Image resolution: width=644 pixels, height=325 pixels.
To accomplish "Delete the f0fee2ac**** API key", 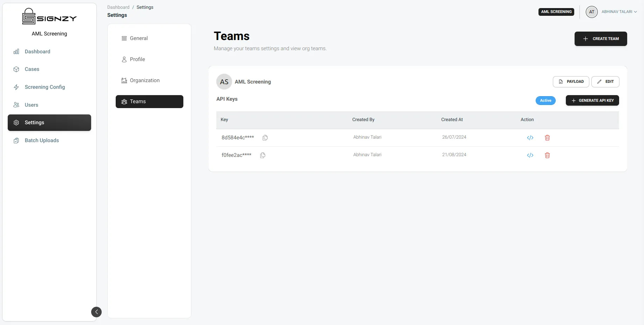I will [x=547, y=155].
